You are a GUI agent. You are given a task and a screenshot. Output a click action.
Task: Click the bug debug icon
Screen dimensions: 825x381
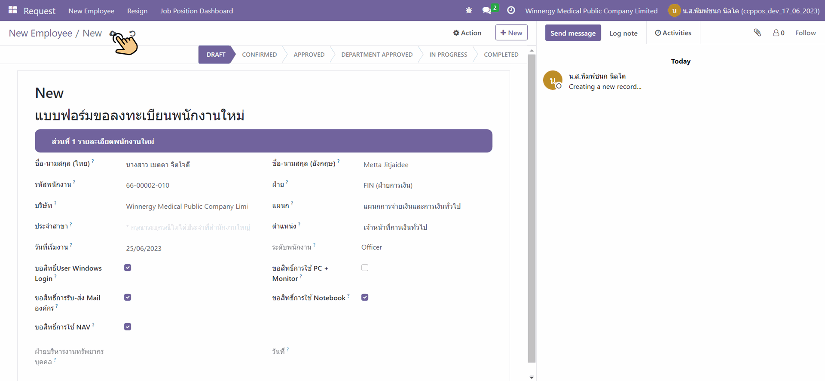[x=469, y=10]
